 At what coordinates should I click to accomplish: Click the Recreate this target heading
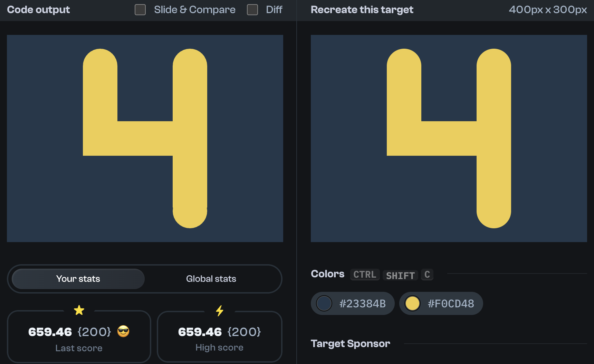(362, 10)
